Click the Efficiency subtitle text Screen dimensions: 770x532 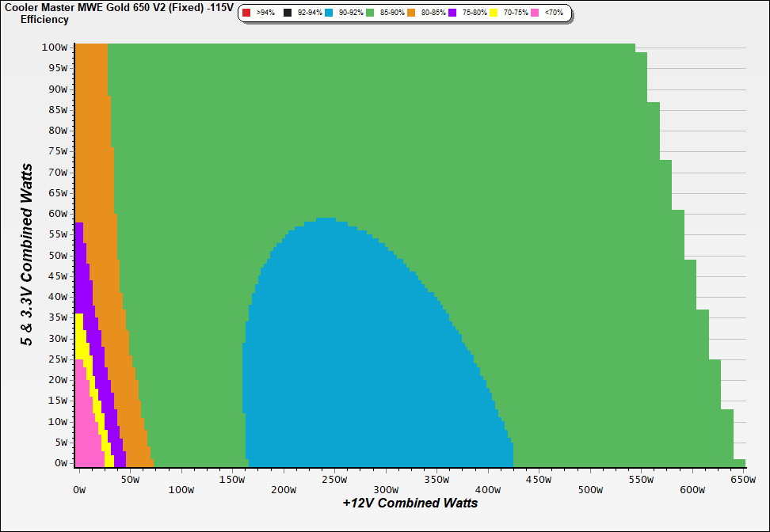tap(44, 20)
